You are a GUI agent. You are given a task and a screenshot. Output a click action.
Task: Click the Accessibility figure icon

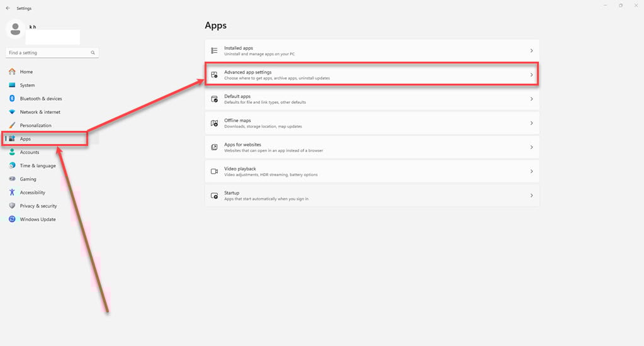point(12,193)
